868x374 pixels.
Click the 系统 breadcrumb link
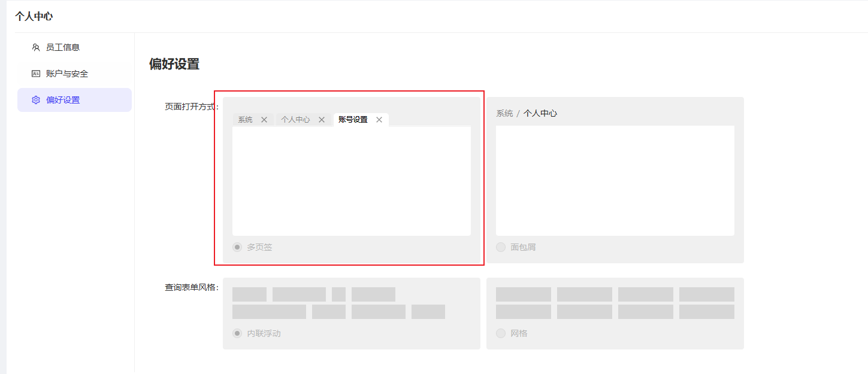[x=504, y=113]
